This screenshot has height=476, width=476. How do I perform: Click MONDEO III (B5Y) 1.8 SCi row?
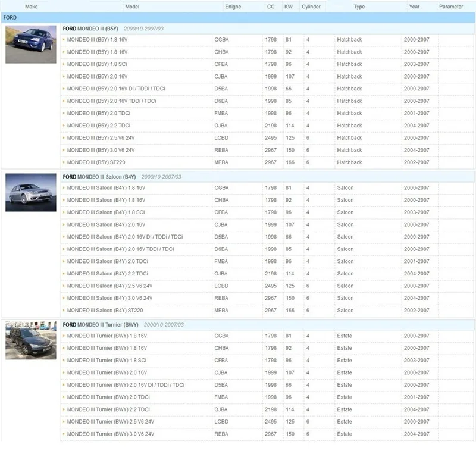click(267, 64)
